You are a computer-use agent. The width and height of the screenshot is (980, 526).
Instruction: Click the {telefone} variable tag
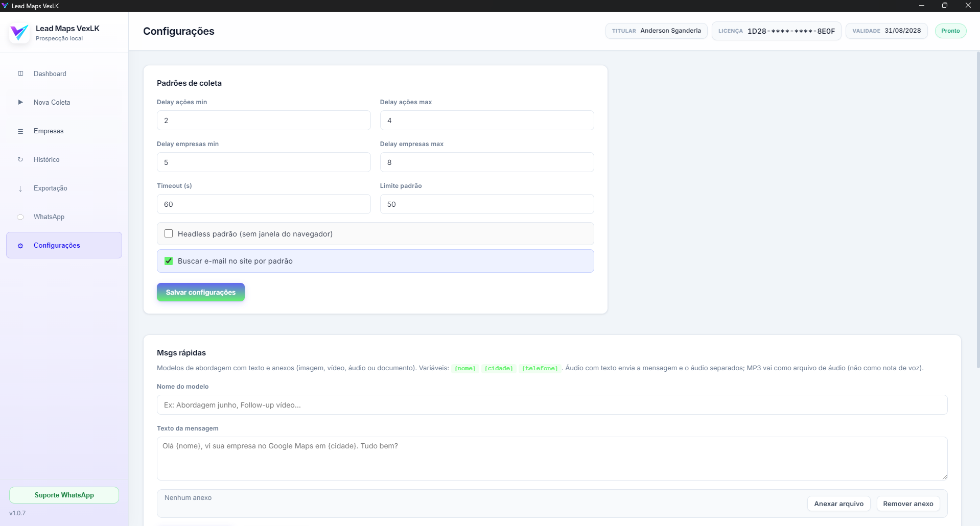coord(540,368)
